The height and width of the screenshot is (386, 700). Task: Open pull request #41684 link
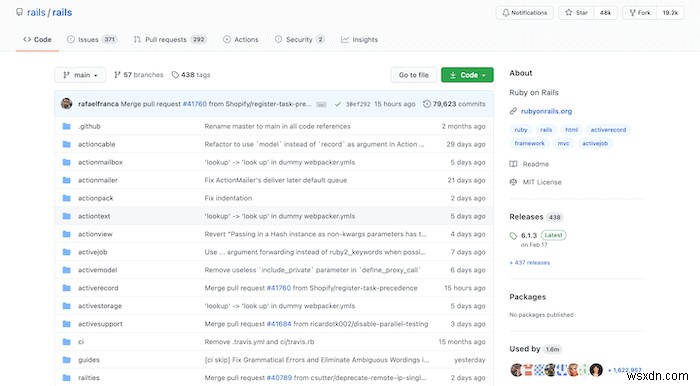click(279, 324)
